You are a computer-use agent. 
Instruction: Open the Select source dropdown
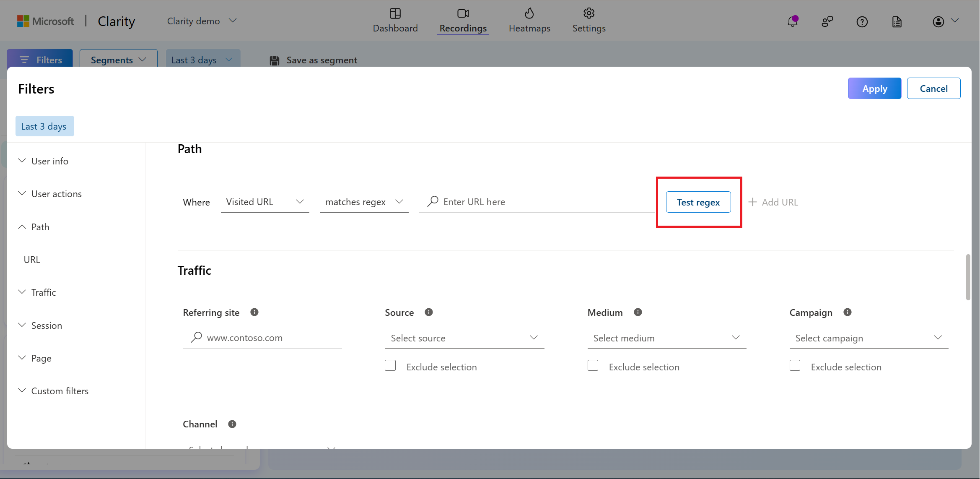(x=464, y=338)
